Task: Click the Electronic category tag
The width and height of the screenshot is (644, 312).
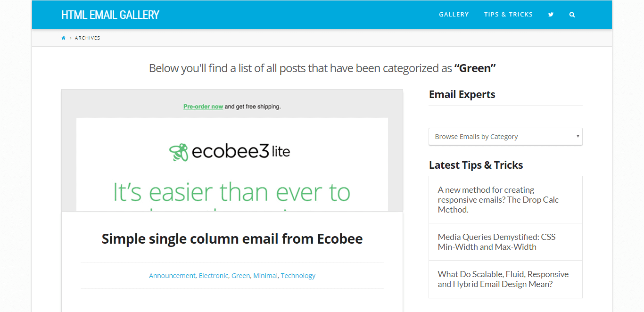Action: pyautogui.click(x=213, y=276)
